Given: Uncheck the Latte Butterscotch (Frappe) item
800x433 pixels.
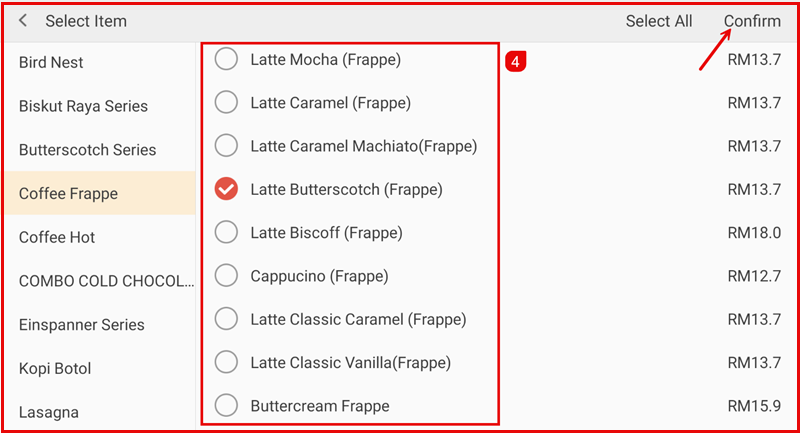Looking at the screenshot, I should tap(227, 189).
